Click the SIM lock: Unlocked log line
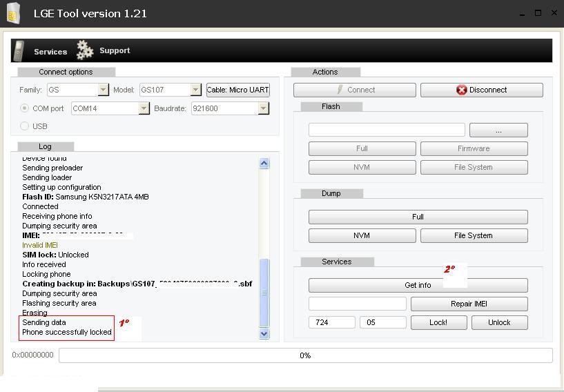This screenshot has width=564, height=392. point(55,255)
